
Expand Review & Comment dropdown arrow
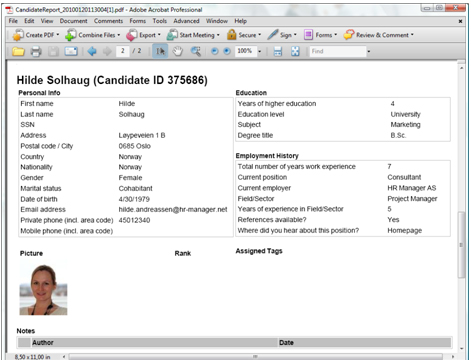pyautogui.click(x=412, y=35)
